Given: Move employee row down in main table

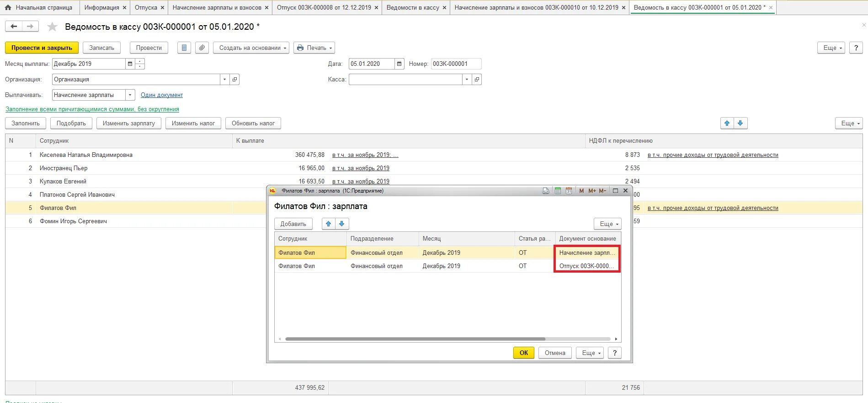Looking at the screenshot, I should pyautogui.click(x=740, y=123).
